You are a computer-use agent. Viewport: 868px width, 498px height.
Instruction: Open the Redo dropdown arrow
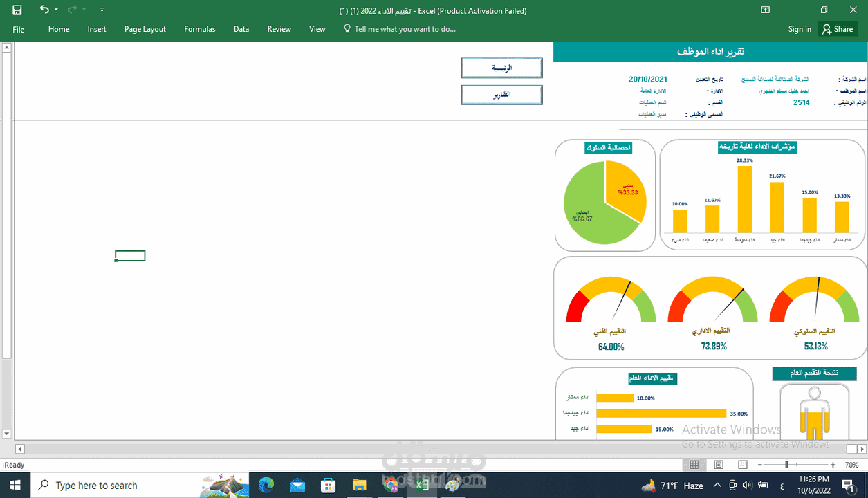coord(84,10)
